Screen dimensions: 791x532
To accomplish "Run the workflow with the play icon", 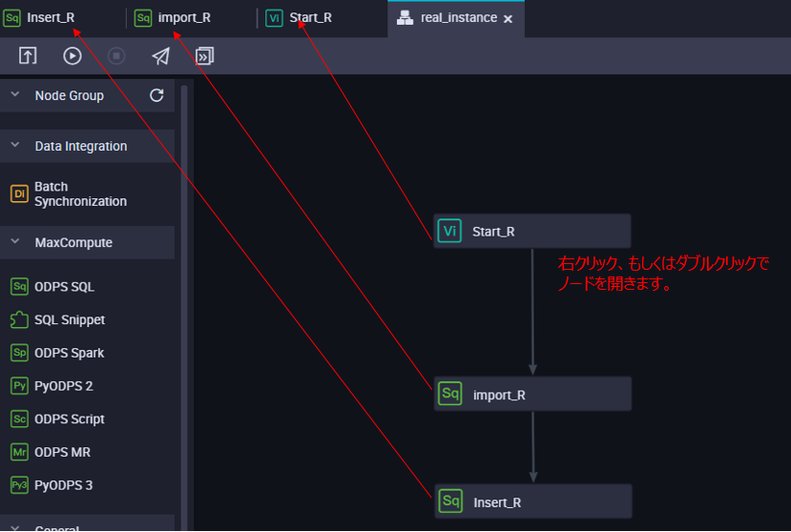I will 73,55.
